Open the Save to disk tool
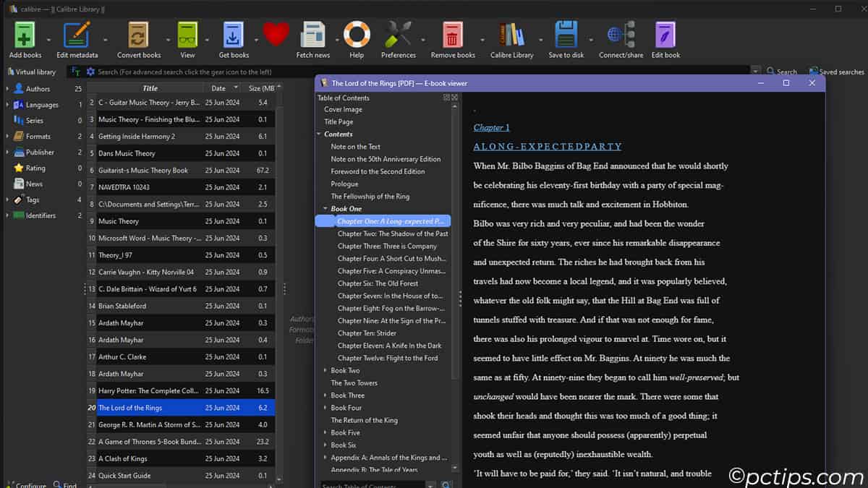The image size is (868, 488). (x=567, y=34)
